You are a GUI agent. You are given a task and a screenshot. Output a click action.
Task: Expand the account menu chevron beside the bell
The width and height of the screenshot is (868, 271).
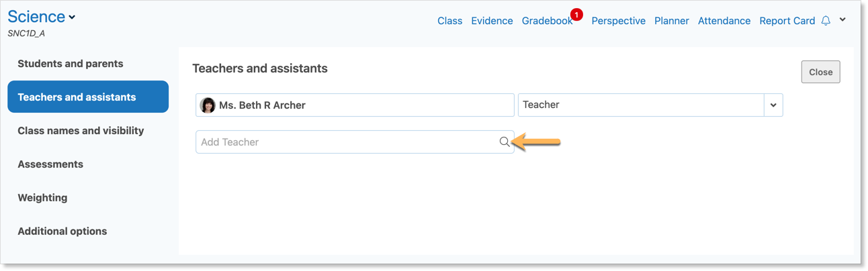(x=842, y=20)
